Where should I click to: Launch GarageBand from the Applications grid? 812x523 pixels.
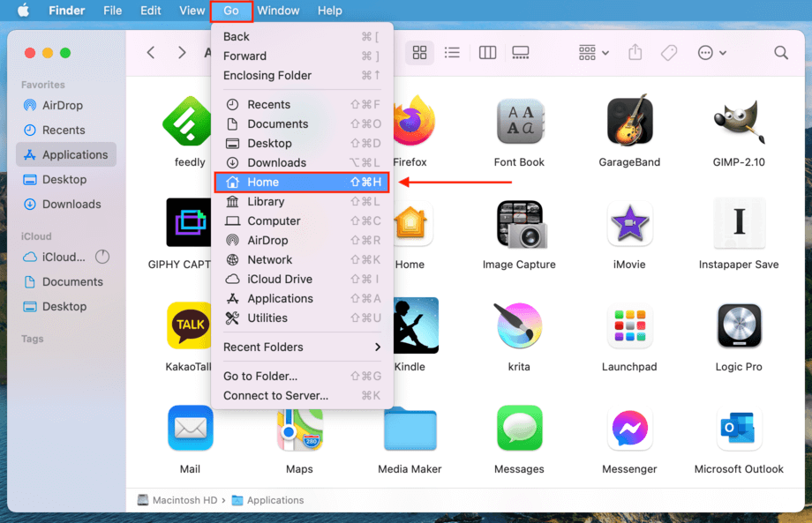[x=629, y=121]
